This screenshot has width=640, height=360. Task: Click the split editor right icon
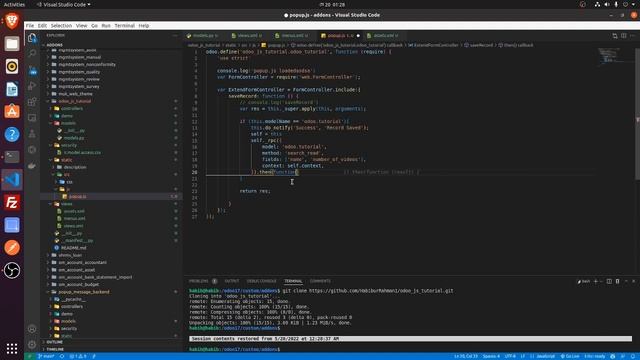[624, 36]
